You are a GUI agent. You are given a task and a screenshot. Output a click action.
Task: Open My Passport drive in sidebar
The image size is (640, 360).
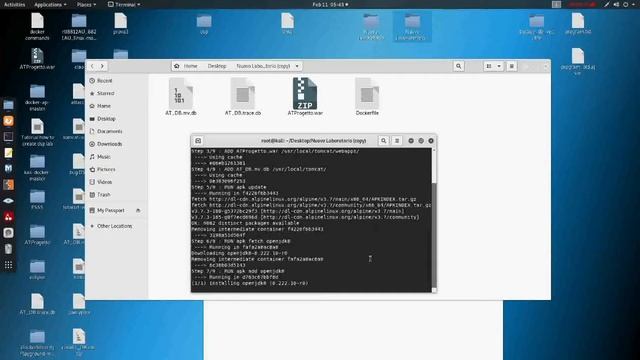(x=111, y=211)
